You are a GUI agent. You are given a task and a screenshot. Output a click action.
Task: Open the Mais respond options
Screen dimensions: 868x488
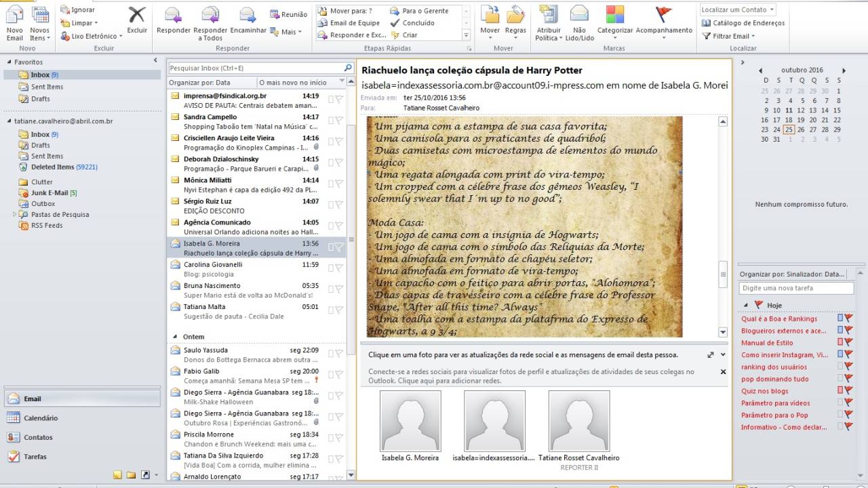point(285,32)
